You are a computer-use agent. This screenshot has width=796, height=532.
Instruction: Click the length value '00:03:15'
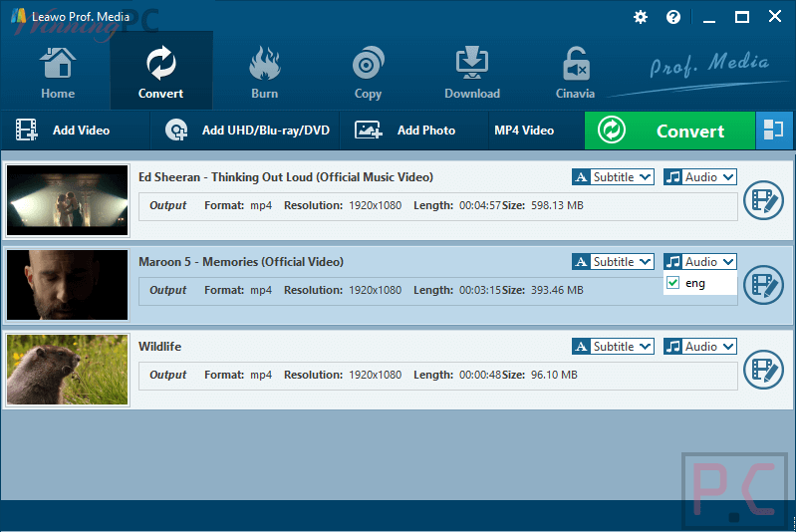[x=480, y=290]
